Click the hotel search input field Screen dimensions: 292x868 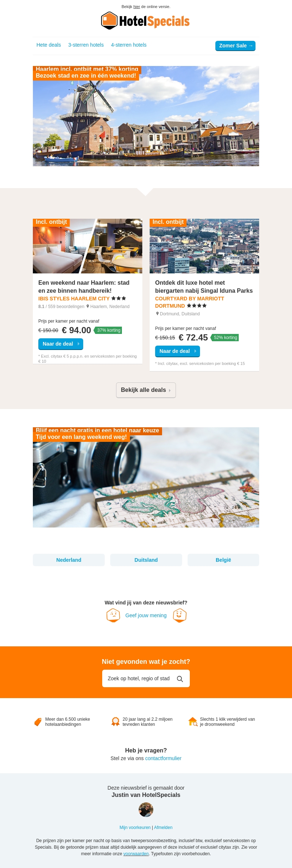tap(146, 678)
